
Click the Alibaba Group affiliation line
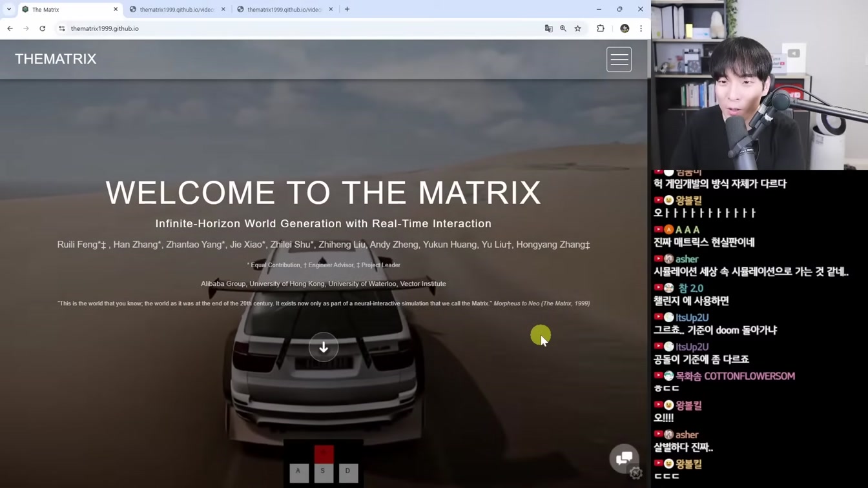click(324, 283)
